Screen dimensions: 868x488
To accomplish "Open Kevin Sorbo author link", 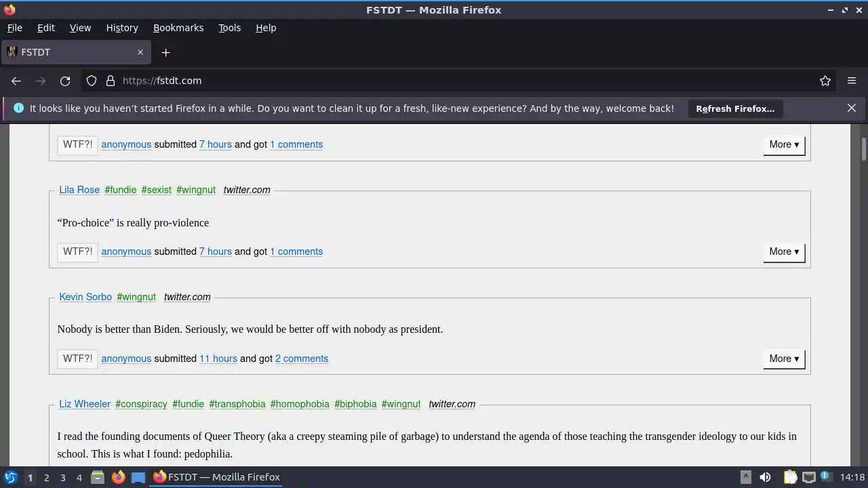I will pyautogui.click(x=85, y=297).
